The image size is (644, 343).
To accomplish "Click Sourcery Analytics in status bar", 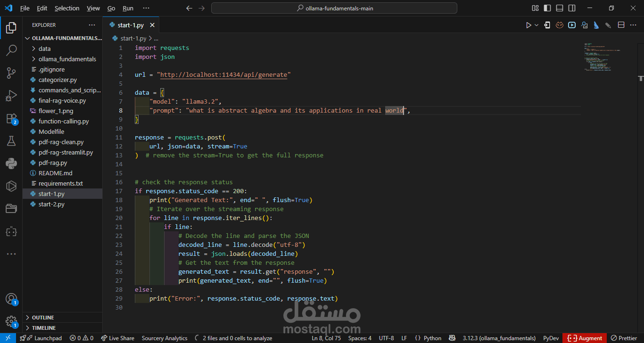I will [x=165, y=338].
